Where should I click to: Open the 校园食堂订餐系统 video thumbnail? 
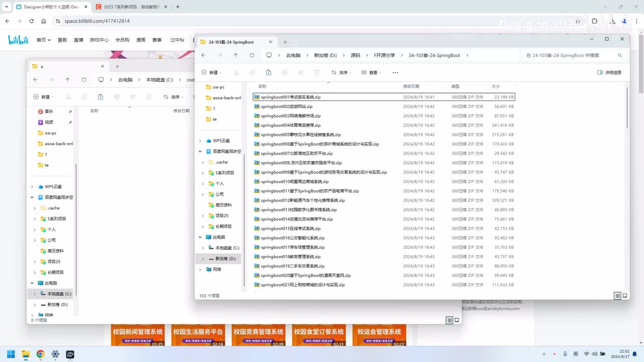(x=319, y=335)
